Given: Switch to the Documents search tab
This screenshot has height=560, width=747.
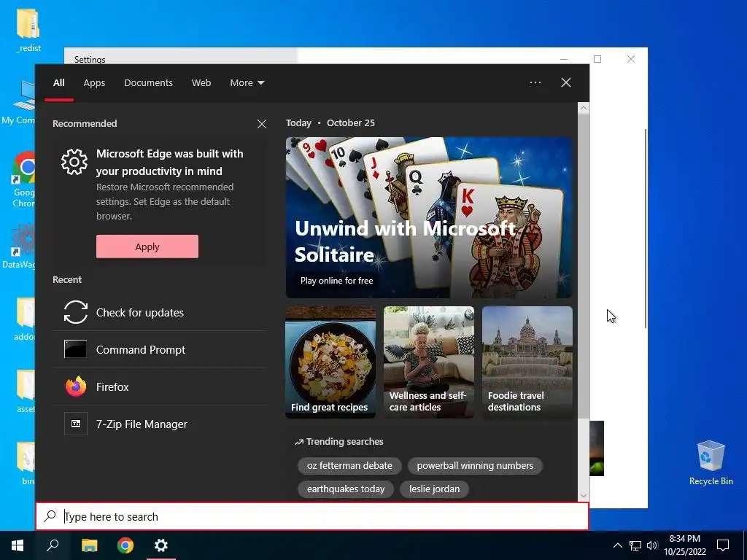Looking at the screenshot, I should click(148, 83).
